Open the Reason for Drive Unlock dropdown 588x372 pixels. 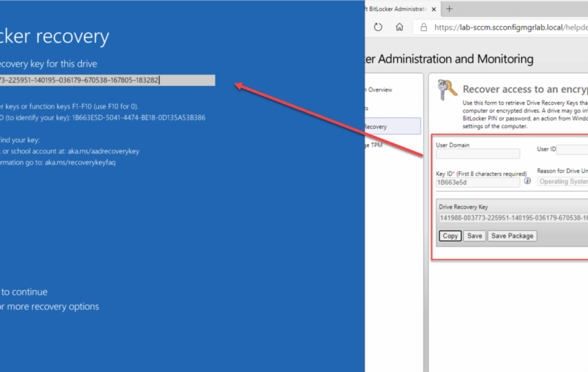tap(563, 182)
